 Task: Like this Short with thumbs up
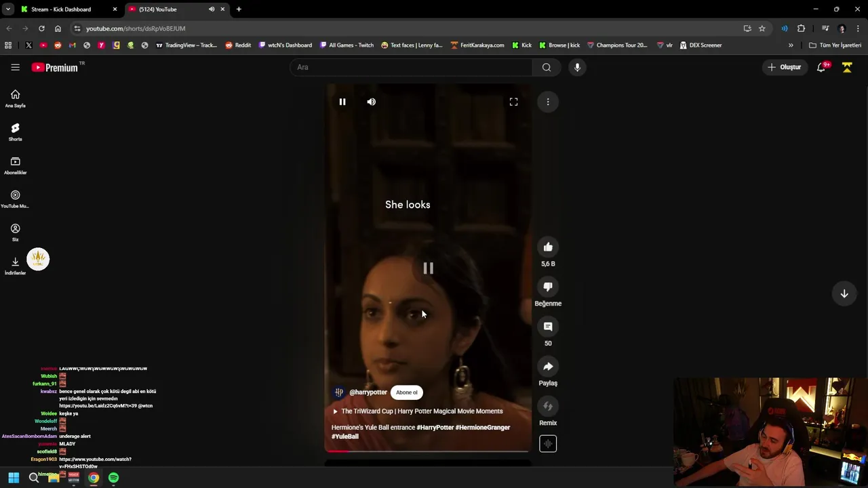click(548, 247)
